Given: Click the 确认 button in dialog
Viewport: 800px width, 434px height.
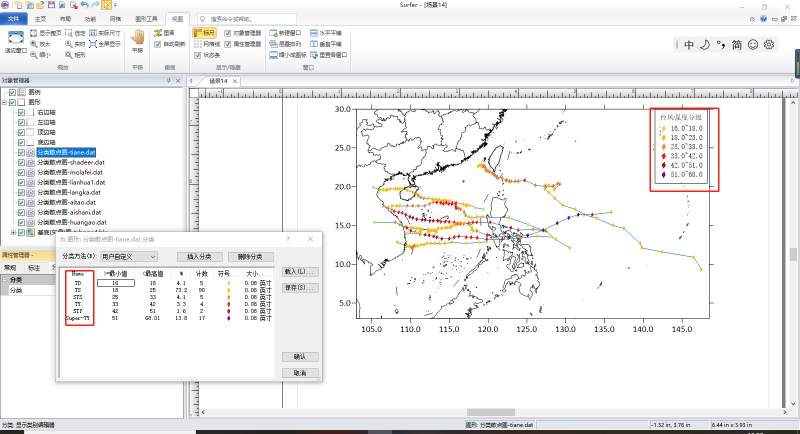Looking at the screenshot, I should 300,356.
